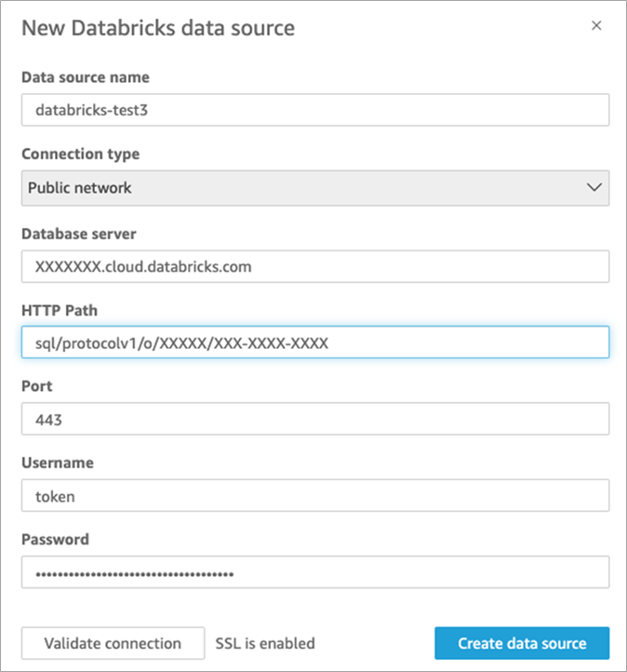Click the Database server label
Viewport: 627px width, 672px height.
[79, 234]
